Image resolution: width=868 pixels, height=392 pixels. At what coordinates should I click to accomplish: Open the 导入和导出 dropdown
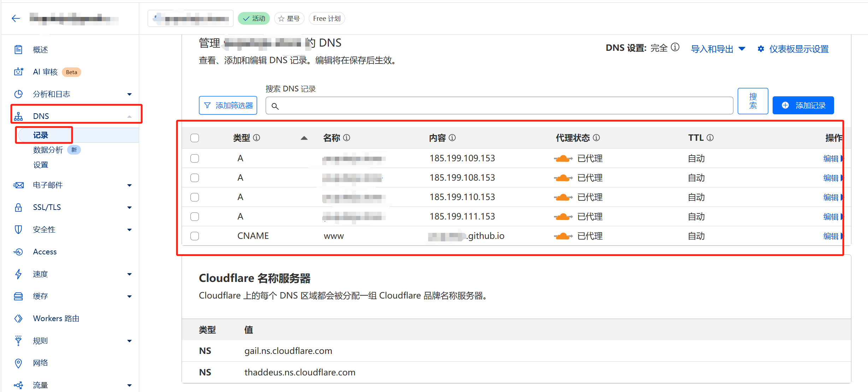tap(718, 49)
